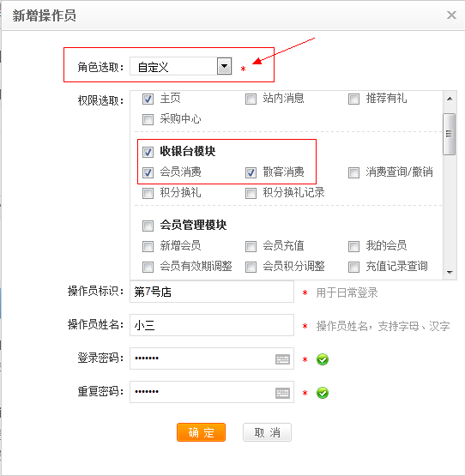This screenshot has width=465, height=476.
Task: Open virtual keyboard icon in 登录密码 field
Action: pos(282,359)
